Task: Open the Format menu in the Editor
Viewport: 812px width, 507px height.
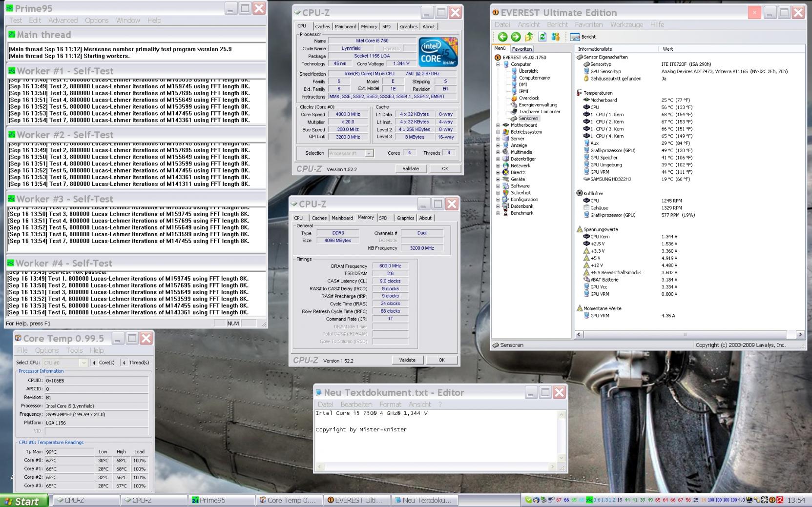Action: 390,405
